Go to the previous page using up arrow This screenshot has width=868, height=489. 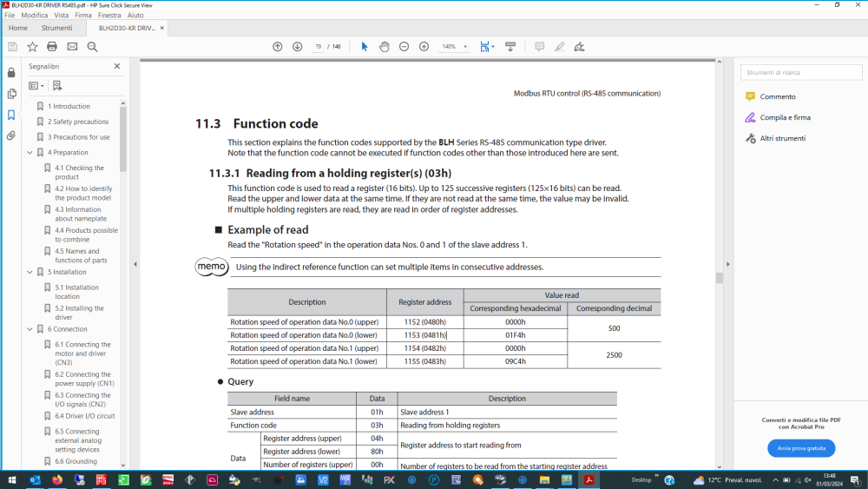pyautogui.click(x=277, y=47)
